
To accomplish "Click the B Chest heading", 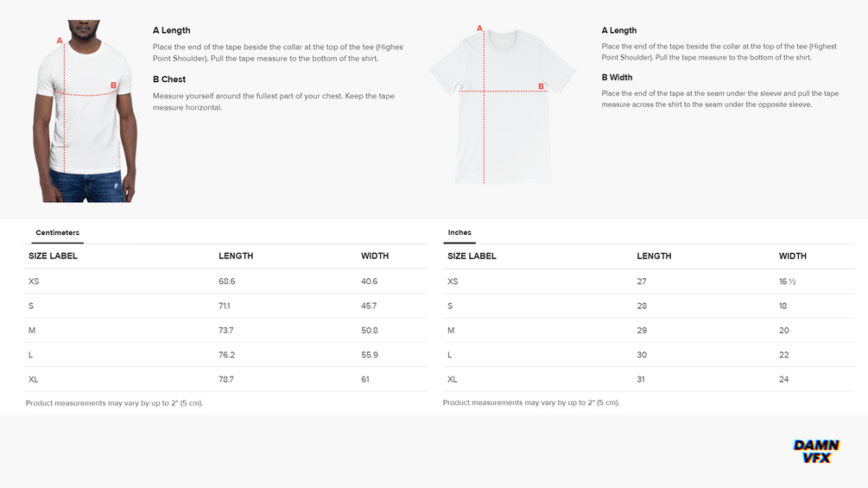I will coord(169,79).
